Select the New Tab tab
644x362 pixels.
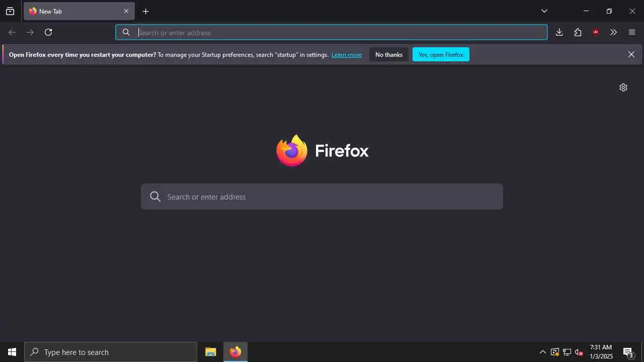click(79, 11)
